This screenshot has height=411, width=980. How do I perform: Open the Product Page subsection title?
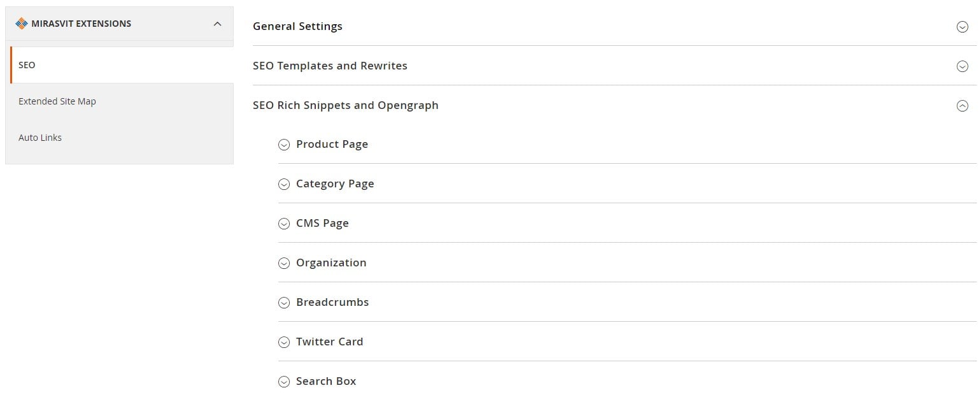point(332,144)
